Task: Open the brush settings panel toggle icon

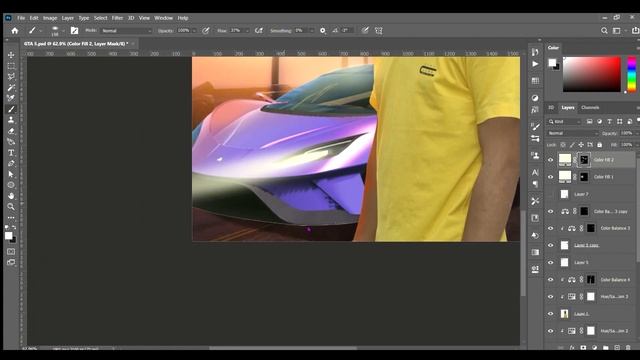Action: (x=74, y=31)
